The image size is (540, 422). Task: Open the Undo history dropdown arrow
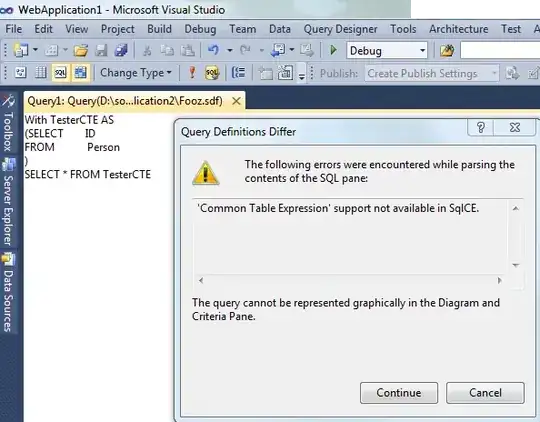[229, 50]
